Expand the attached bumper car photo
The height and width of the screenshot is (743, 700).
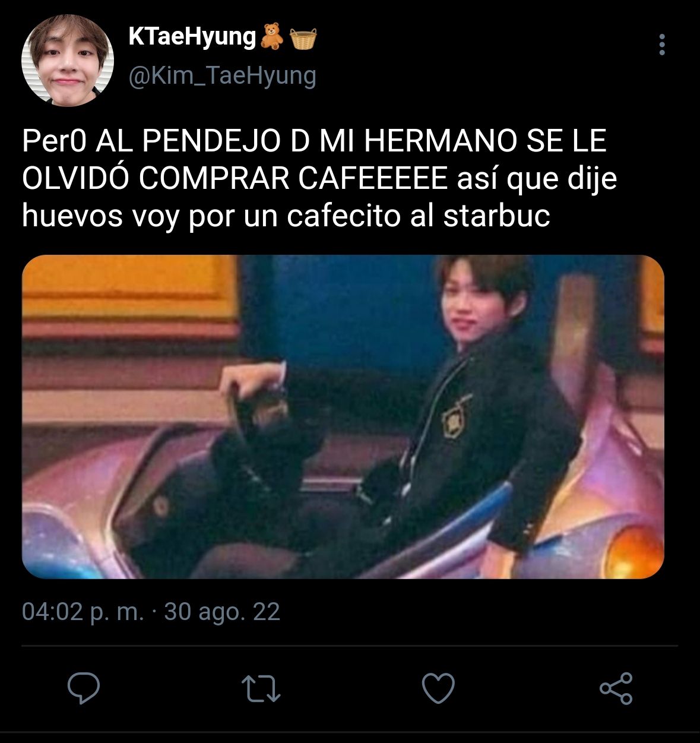click(343, 417)
